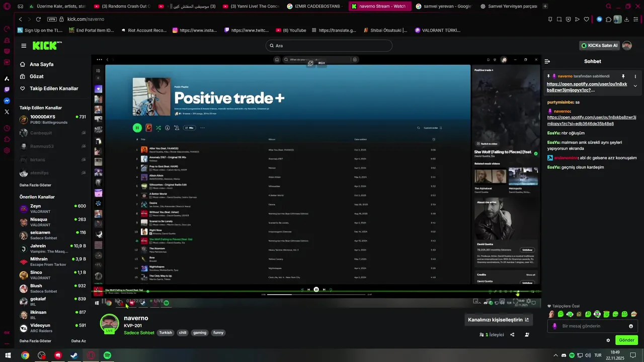Viewport: 644px width, 362px height.
Task: Select the chill tag
Action: (183, 333)
